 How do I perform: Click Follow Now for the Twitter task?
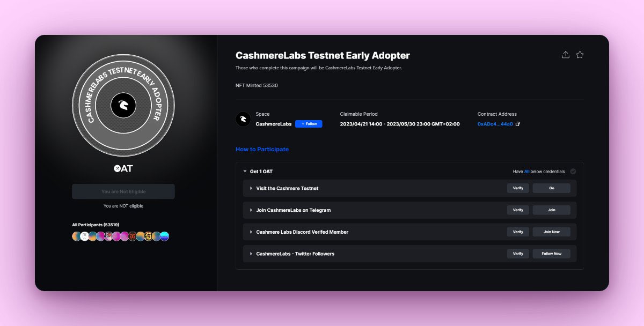[552, 254]
